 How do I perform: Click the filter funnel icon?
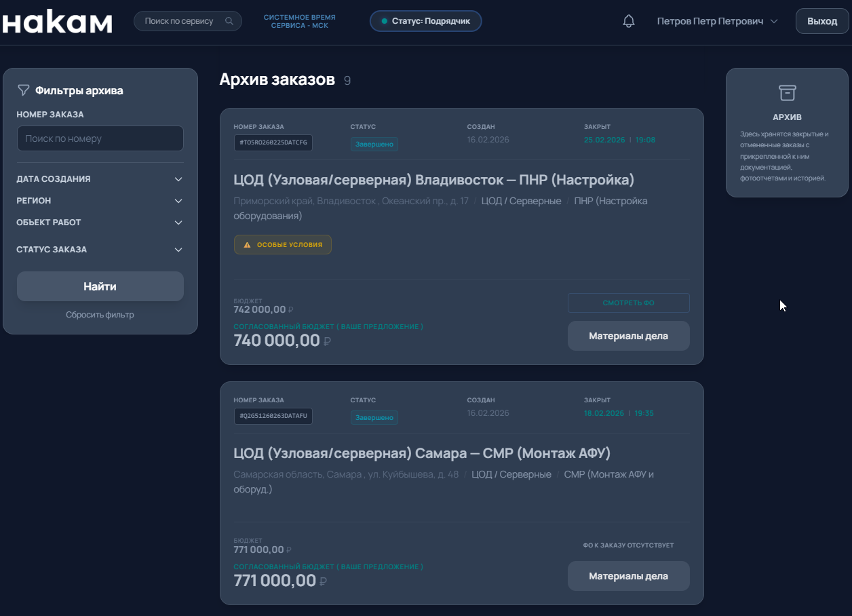23,90
